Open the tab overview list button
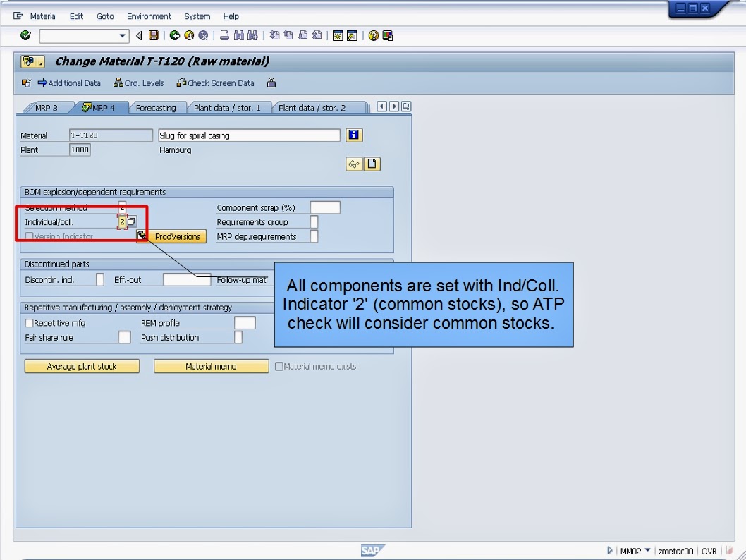746x560 pixels. 407,106
